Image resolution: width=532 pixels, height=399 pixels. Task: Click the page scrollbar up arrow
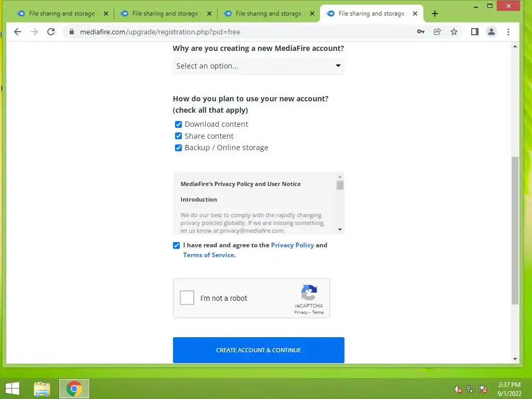[x=515, y=46]
